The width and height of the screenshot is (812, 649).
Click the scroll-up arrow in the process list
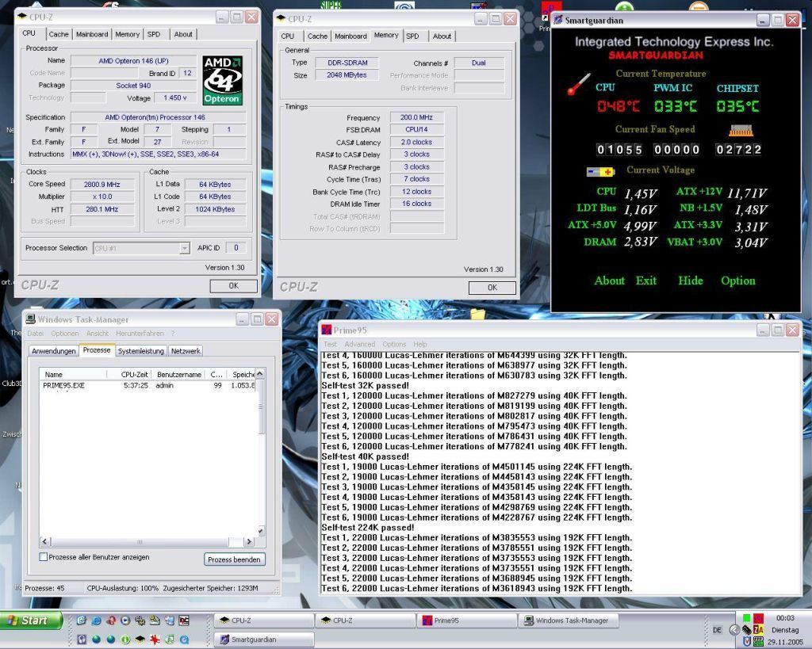pyautogui.click(x=260, y=374)
